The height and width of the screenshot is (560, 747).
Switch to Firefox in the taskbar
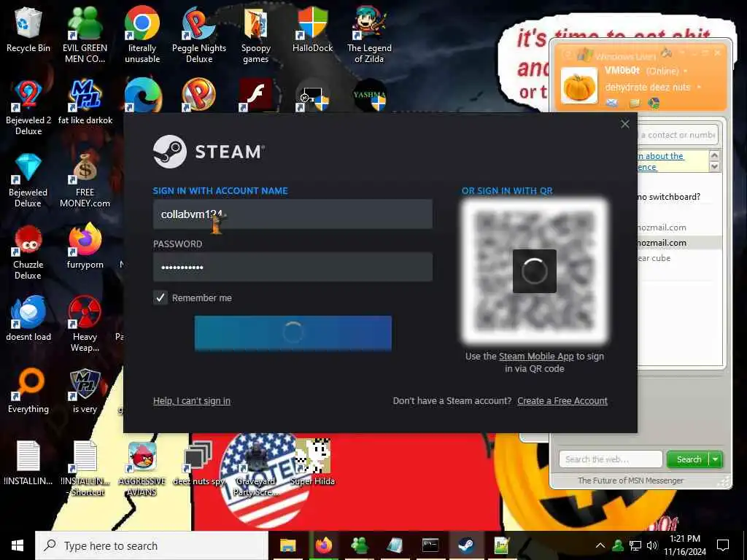(323, 545)
